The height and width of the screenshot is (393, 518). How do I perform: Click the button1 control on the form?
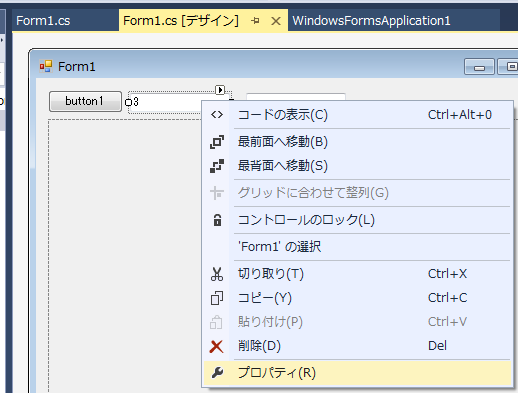(x=85, y=101)
